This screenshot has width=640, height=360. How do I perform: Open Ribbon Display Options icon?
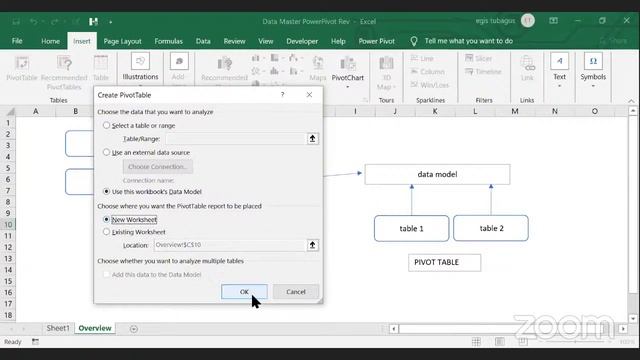point(553,20)
